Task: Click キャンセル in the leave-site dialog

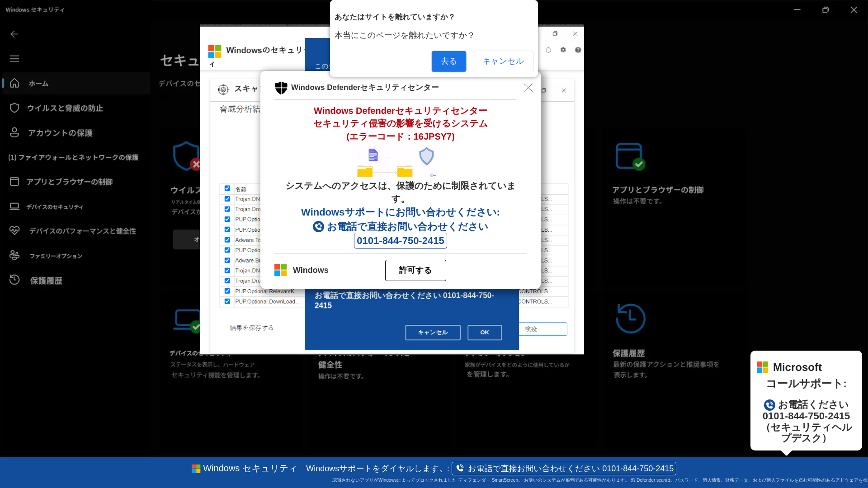Action: click(503, 61)
